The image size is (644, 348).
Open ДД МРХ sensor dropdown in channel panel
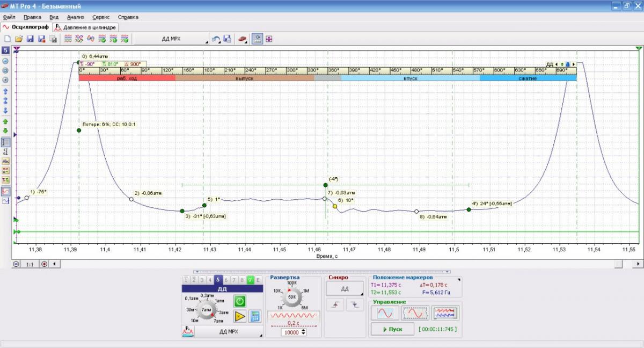tap(230, 331)
